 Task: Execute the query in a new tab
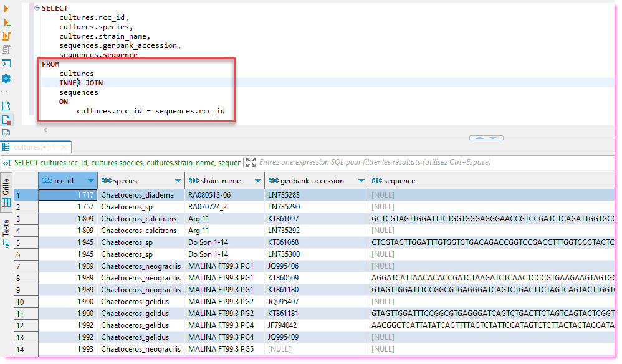[7, 22]
